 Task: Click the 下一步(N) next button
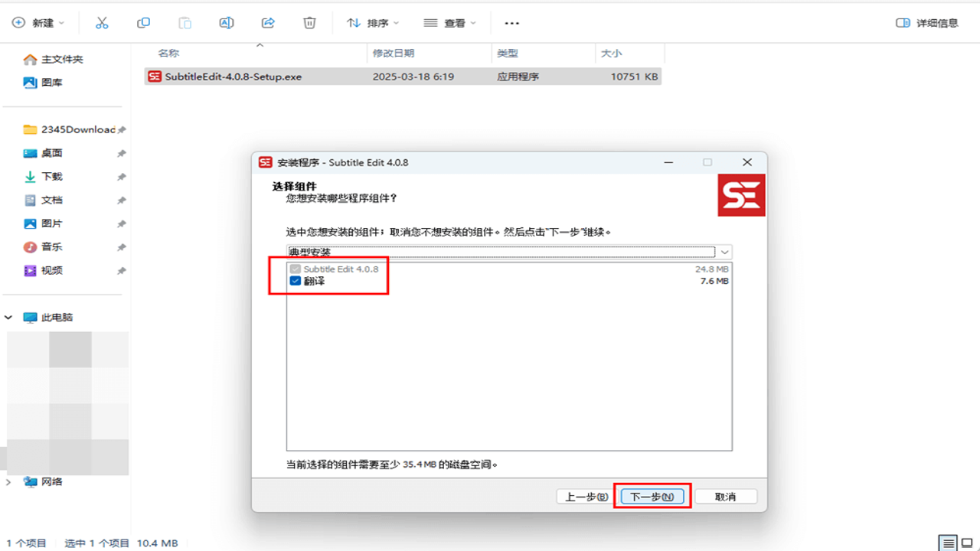pyautogui.click(x=652, y=497)
